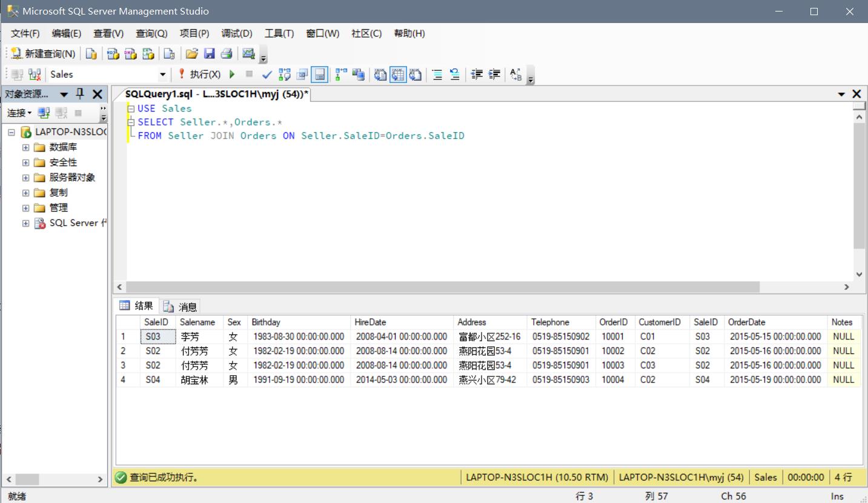Expand the Security (安全性) folder
The image size is (868, 503).
25,162
